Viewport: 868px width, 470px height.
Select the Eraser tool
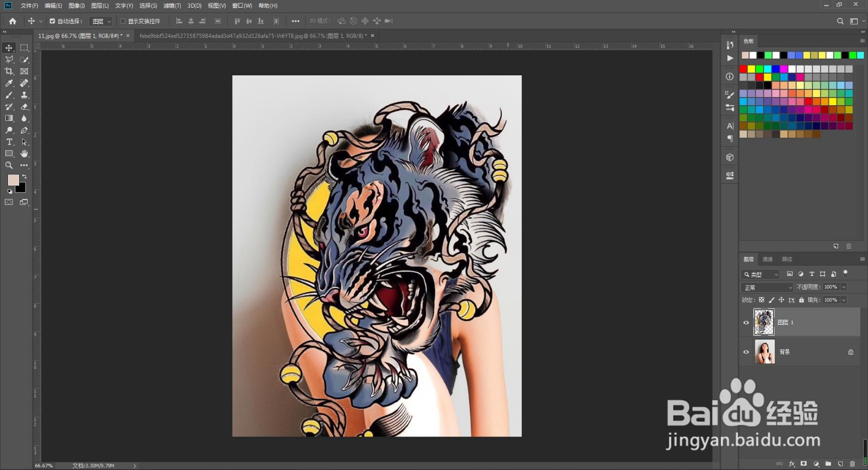pyautogui.click(x=24, y=107)
